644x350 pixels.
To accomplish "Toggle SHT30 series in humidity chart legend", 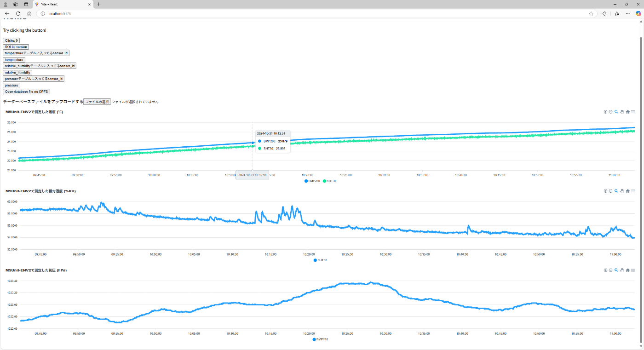I will coord(320,260).
